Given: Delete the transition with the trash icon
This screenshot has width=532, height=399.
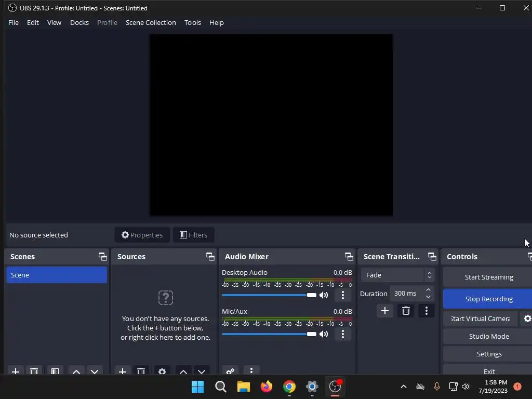Looking at the screenshot, I should click(406, 311).
